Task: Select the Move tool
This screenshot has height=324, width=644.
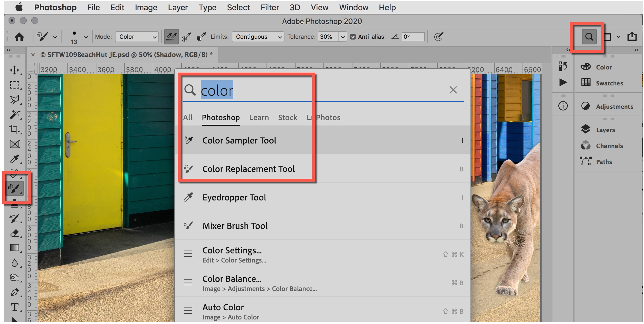Action: click(x=15, y=70)
